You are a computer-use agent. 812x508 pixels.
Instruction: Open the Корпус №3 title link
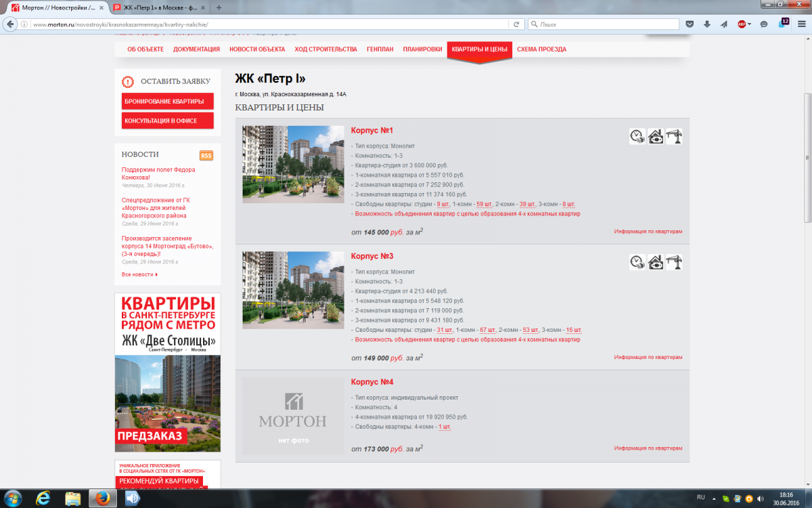(x=372, y=257)
